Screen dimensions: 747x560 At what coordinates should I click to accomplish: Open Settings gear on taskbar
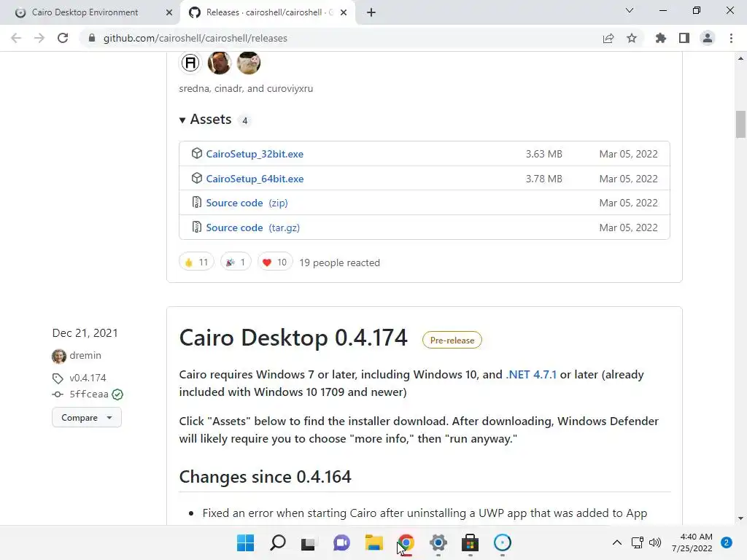(x=438, y=542)
